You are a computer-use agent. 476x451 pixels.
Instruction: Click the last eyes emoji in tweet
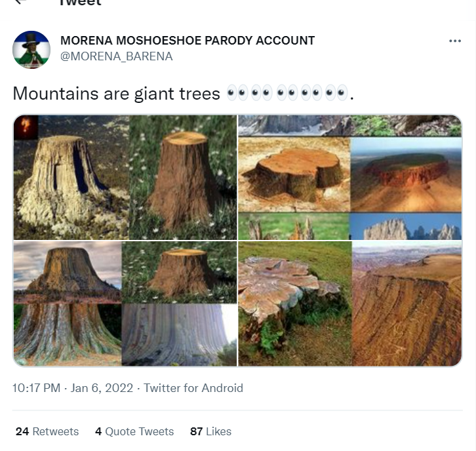click(x=338, y=94)
